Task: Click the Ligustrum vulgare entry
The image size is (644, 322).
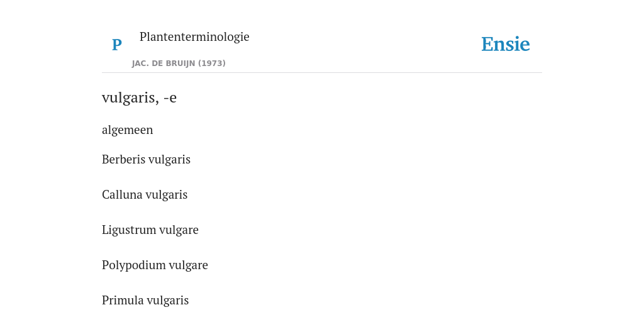Action: coord(150,230)
